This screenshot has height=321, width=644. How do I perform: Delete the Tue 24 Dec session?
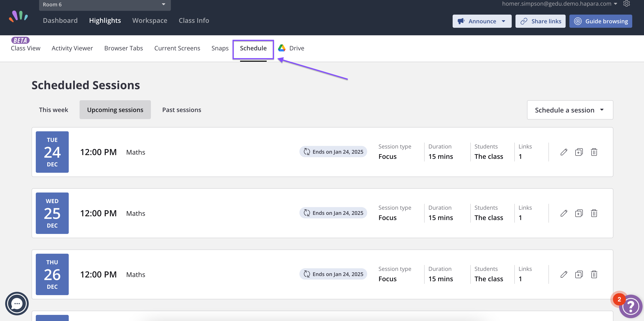click(x=594, y=152)
